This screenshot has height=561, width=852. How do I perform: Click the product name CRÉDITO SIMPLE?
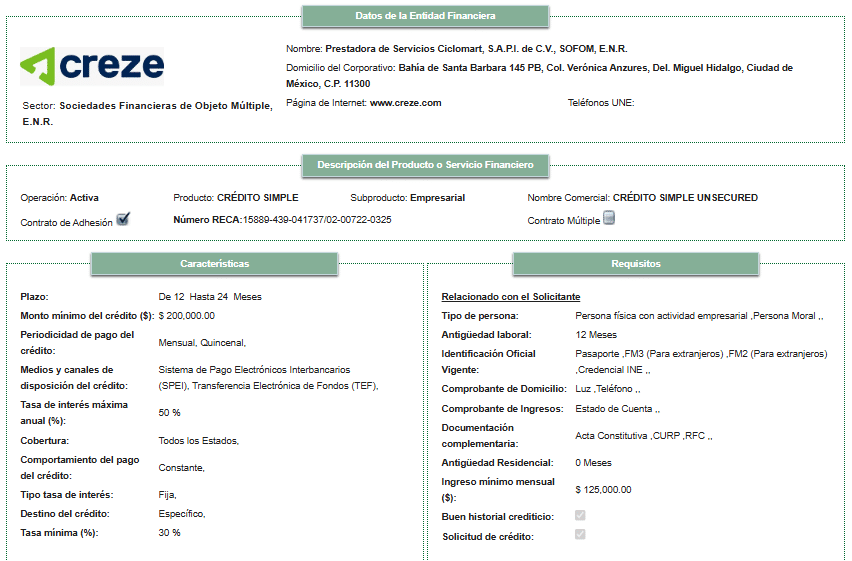tap(258, 198)
